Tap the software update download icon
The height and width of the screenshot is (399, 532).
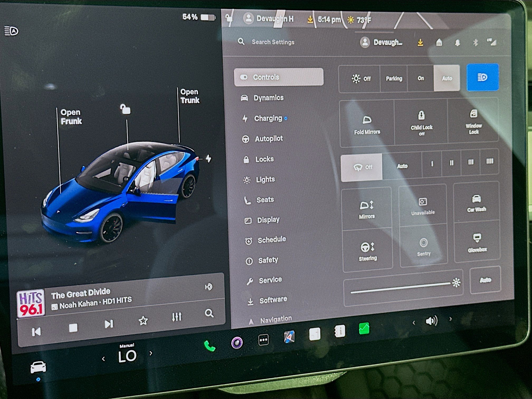point(421,42)
